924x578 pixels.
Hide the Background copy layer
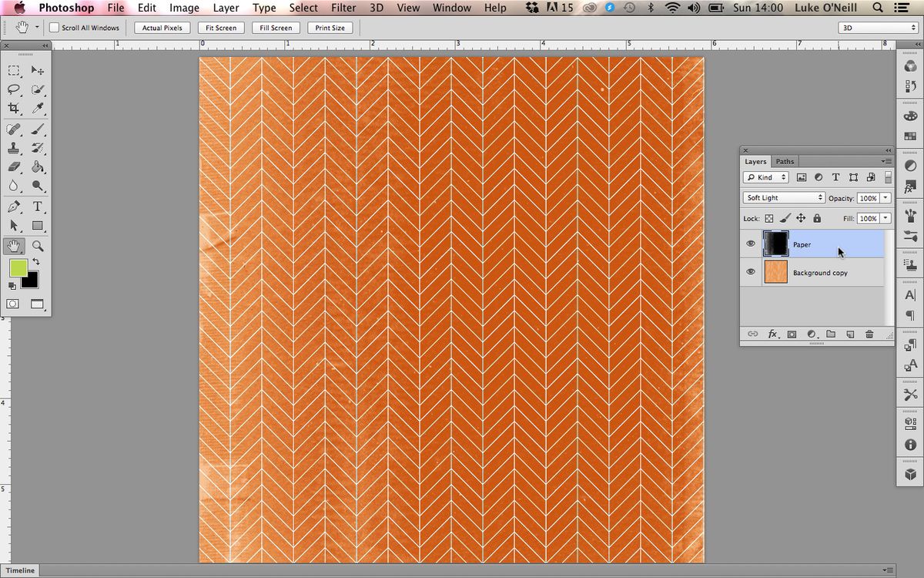click(x=750, y=271)
